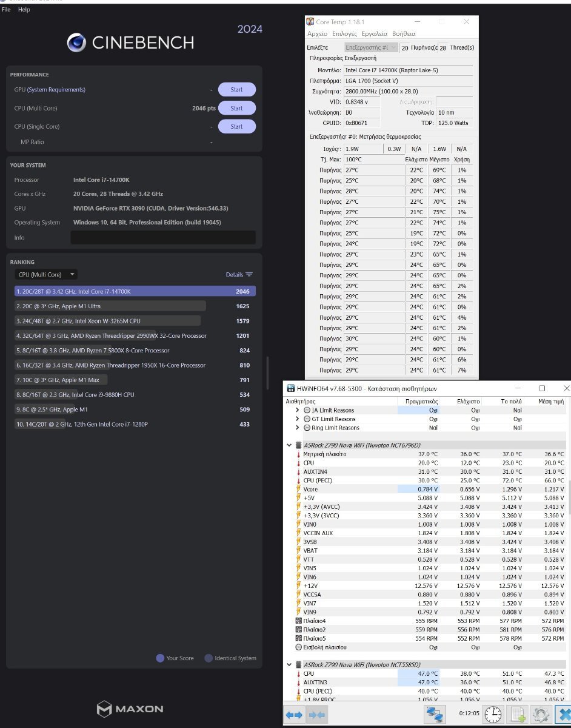The width and height of the screenshot is (571, 728).
Task: Click the Raptor Lake-S model field in Core Temp
Action: 409,70
